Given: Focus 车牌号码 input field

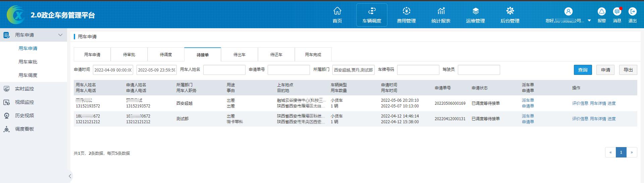Looking at the screenshot, I should (418, 70).
